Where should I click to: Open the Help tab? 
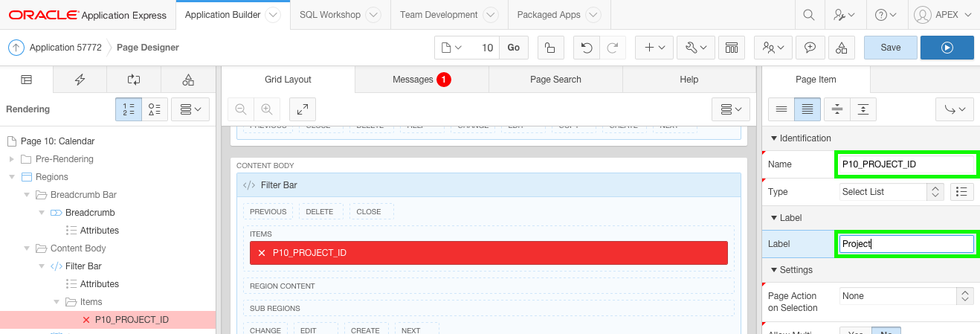point(689,80)
